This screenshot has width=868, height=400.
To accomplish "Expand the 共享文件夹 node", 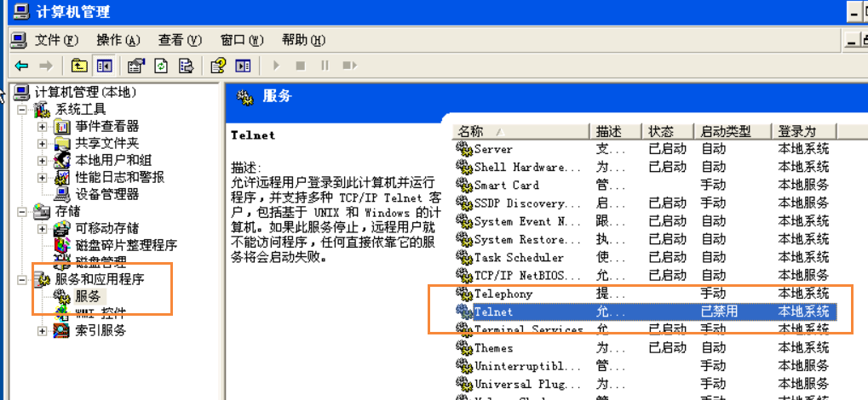I will [43, 144].
